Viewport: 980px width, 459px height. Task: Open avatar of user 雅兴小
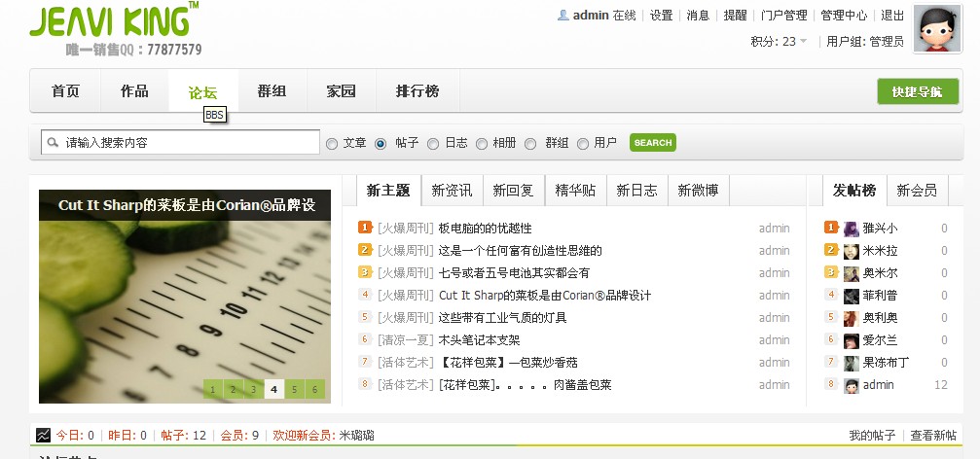pyautogui.click(x=851, y=229)
